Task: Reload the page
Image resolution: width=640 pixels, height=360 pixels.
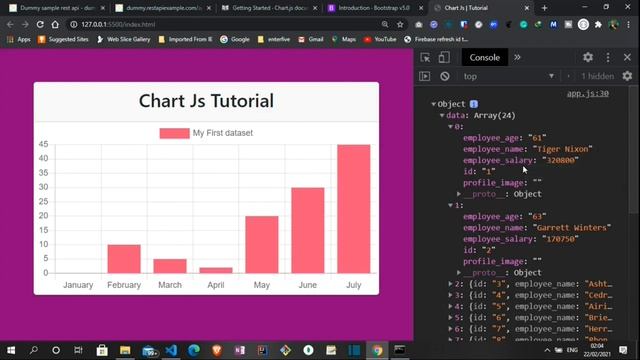Action: tap(40, 24)
